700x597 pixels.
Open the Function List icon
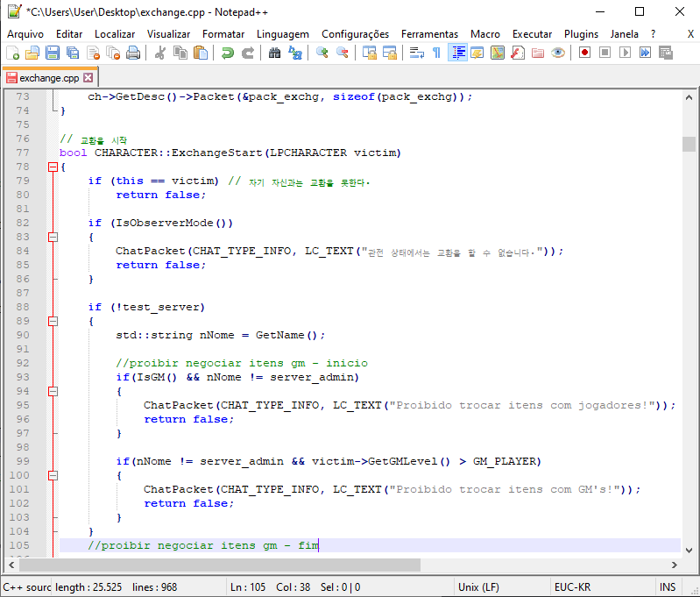pyautogui.click(x=518, y=53)
